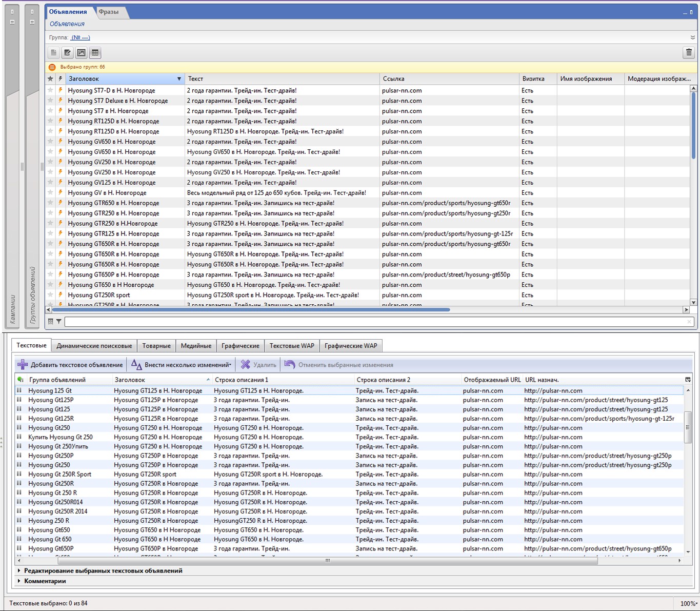Click pause status icon for Hyosung Gt250R014
The width and height of the screenshot is (700, 611).
coord(19,502)
